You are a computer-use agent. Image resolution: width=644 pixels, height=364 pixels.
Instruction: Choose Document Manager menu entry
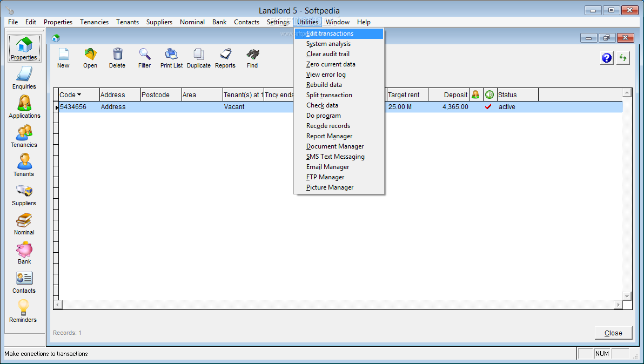coord(339,146)
